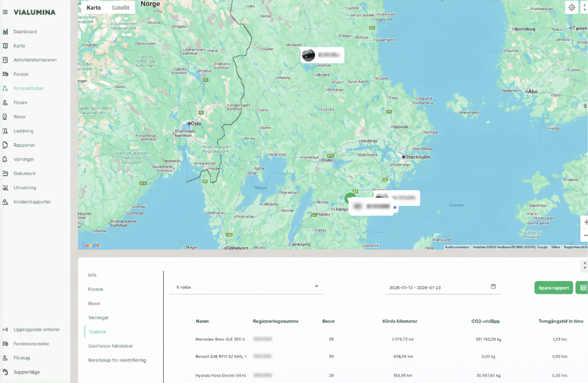The height and width of the screenshot is (383, 588).
Task: Click the Uppkopplade enheter signal icon
Action: [6, 330]
